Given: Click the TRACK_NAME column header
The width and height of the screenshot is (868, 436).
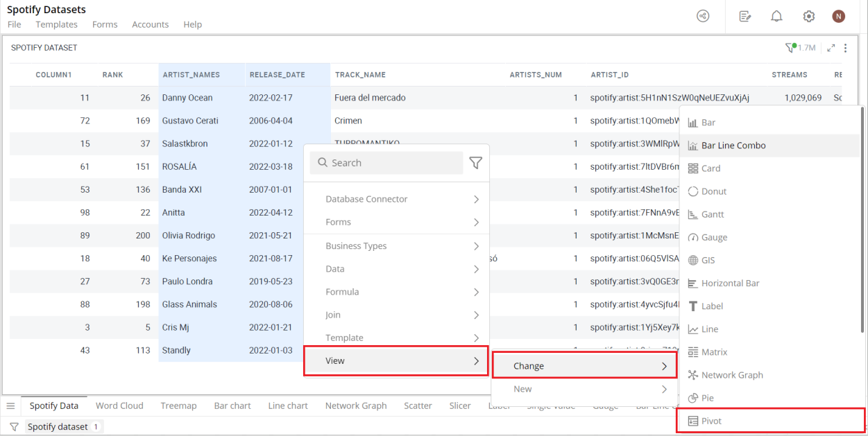Looking at the screenshot, I should coord(360,75).
